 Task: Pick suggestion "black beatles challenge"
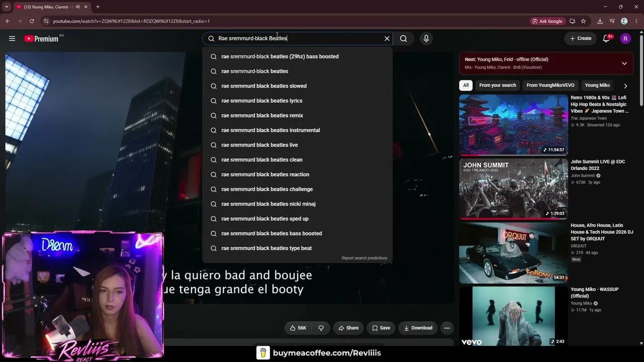coord(297,189)
